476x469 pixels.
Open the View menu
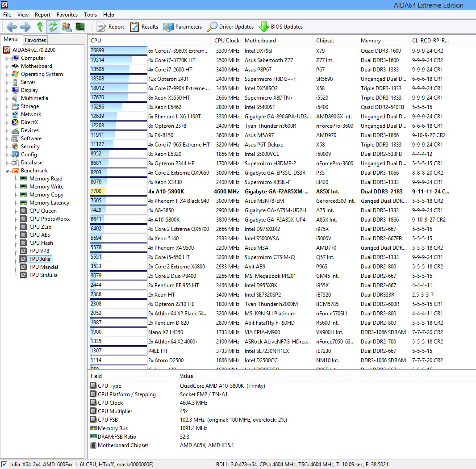click(x=23, y=15)
